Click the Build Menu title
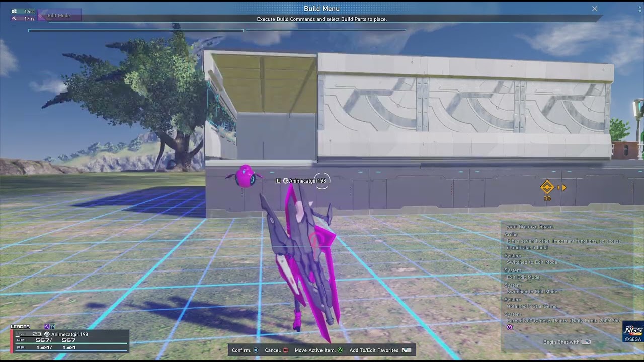Viewport: 644px width, 362px height. pos(321,9)
